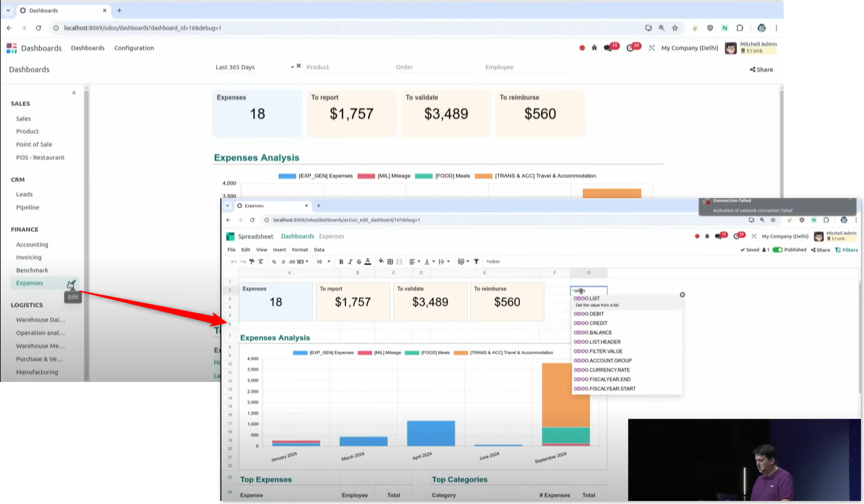Toggle the Published switch in the spreadsheet
The height and width of the screenshot is (504, 864).
click(x=777, y=250)
